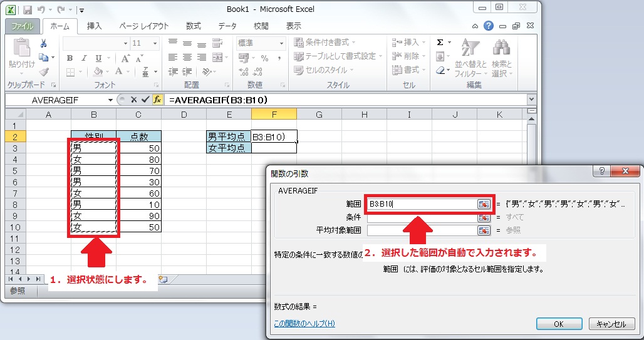Click the Wrap Text icon

(217, 43)
